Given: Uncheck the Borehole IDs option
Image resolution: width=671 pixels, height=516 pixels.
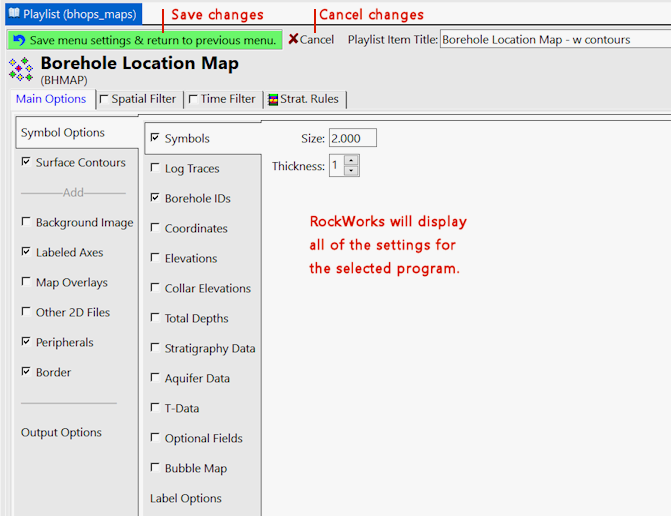Looking at the screenshot, I should tap(155, 198).
